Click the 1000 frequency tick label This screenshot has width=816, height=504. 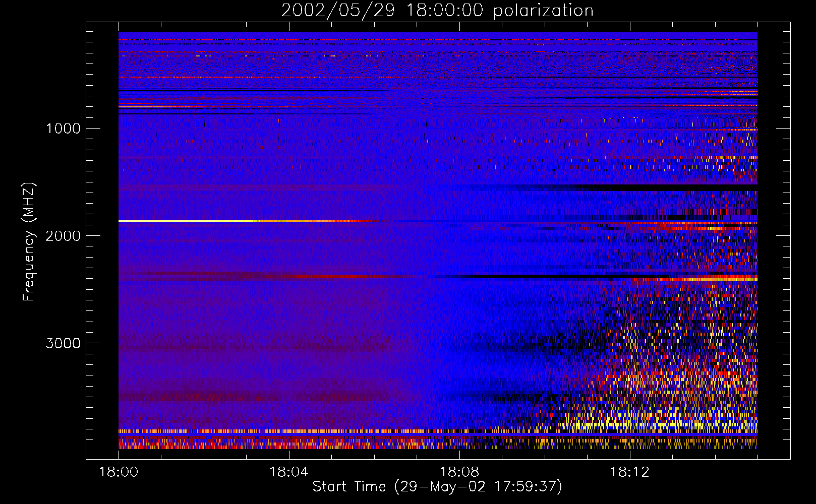pyautogui.click(x=63, y=129)
